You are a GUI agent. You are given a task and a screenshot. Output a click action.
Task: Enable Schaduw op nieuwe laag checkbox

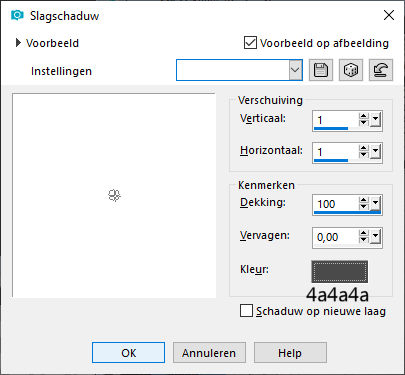pos(246,311)
